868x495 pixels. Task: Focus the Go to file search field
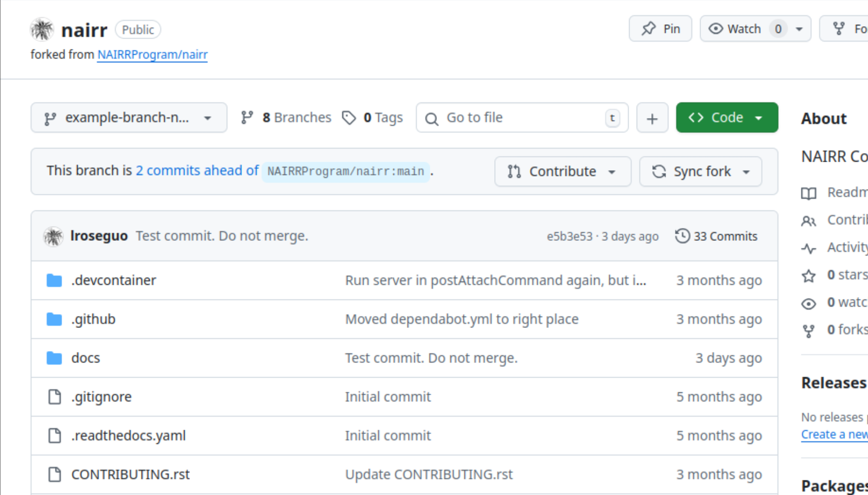pos(522,118)
